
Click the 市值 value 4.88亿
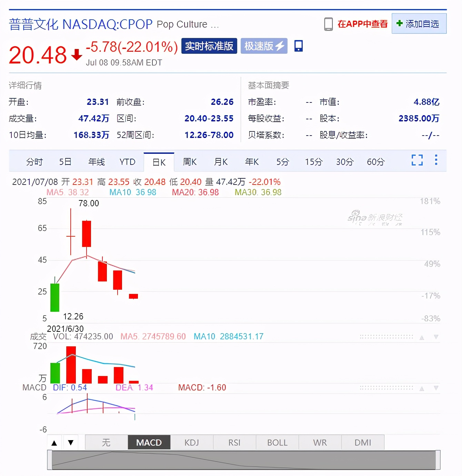(x=426, y=102)
